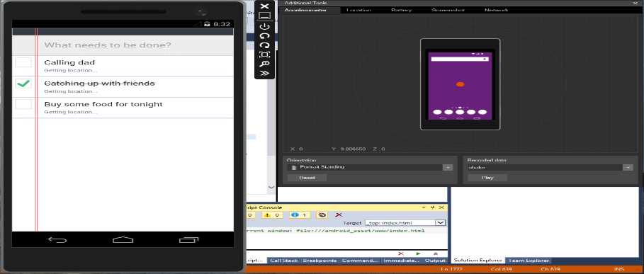Click the accelerometer phone model preview
The height and width of the screenshot is (274, 644).
pos(460,84)
